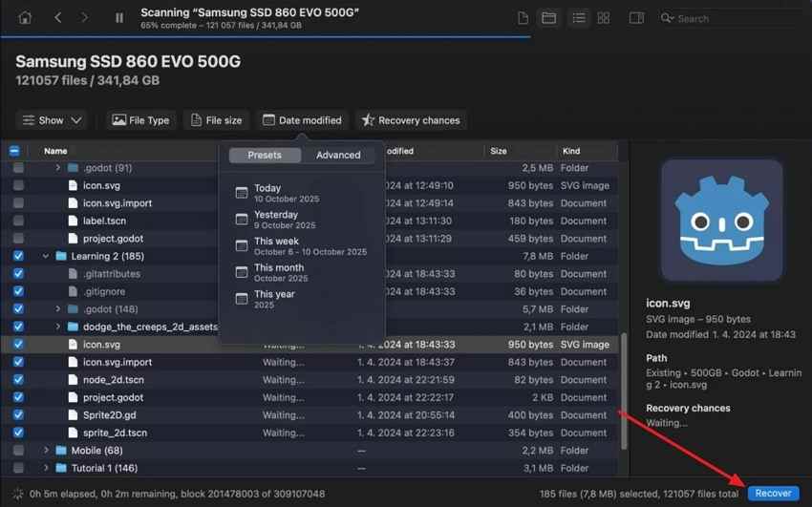Check the Mobile (68) folder checkbox
The image size is (812, 507).
coord(18,451)
